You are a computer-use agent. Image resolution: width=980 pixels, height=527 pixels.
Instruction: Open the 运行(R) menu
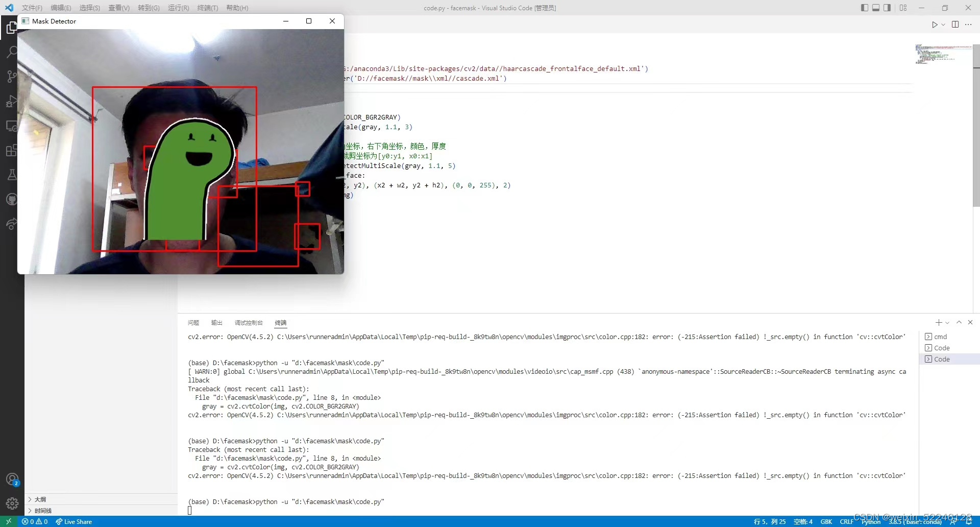[x=178, y=8]
